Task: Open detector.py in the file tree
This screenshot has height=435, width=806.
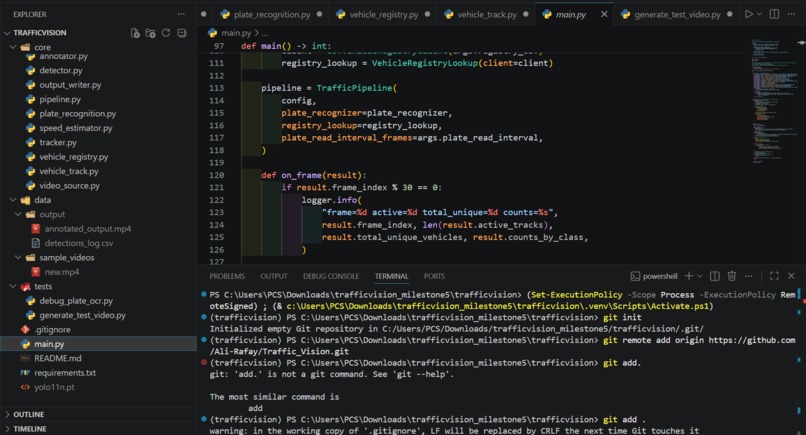Action: (61, 70)
